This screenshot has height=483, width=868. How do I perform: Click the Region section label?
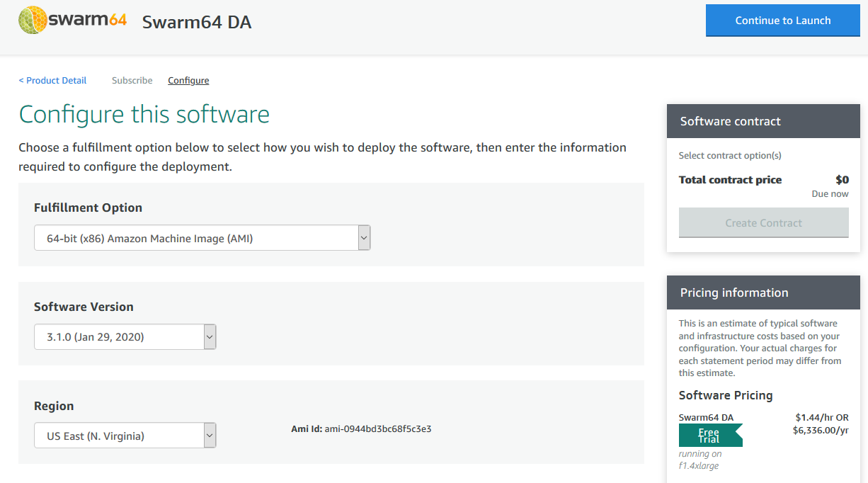(x=54, y=406)
